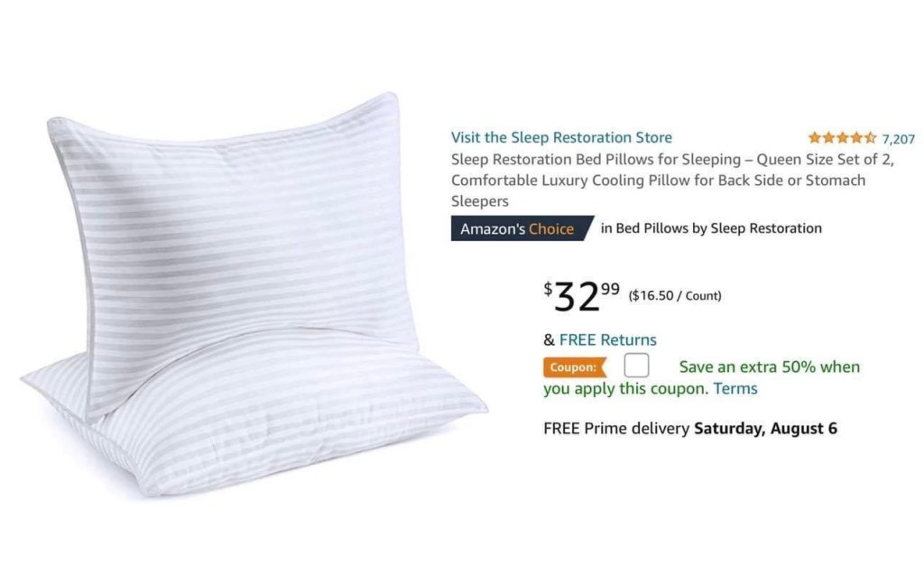
Task: Click 'in Bed Pillows by Sleep Restoration' text
Action: pos(711,228)
